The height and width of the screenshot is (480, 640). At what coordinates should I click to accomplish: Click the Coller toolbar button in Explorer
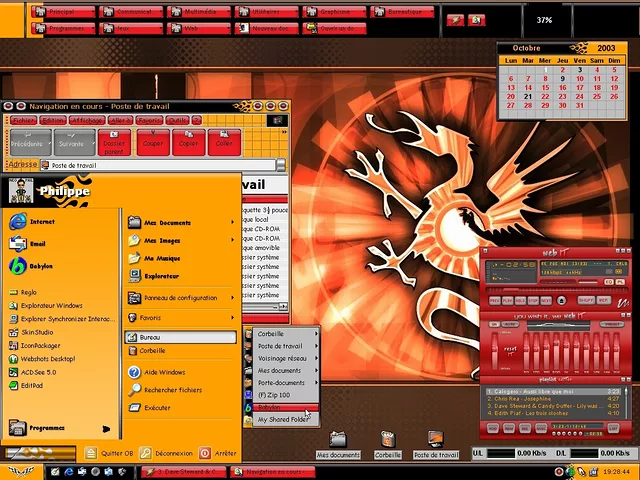pyautogui.click(x=222, y=143)
